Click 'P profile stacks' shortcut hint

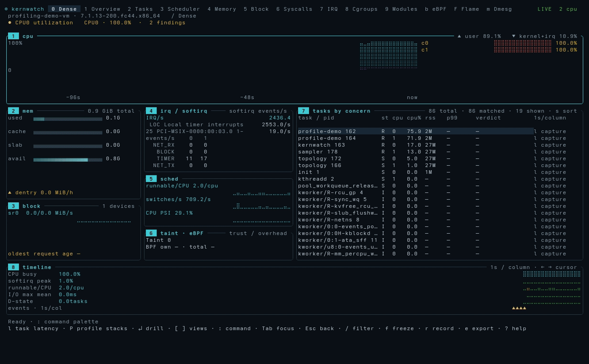pyautogui.click(x=100, y=328)
